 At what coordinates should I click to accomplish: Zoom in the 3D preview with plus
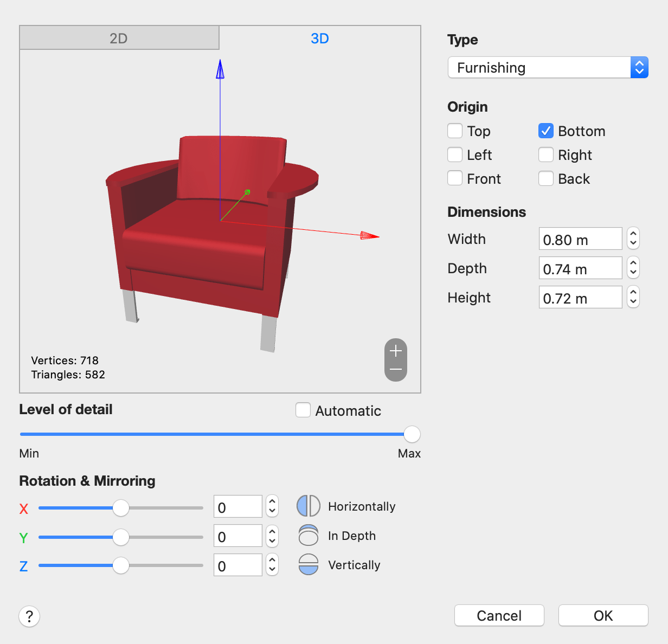pyautogui.click(x=396, y=350)
